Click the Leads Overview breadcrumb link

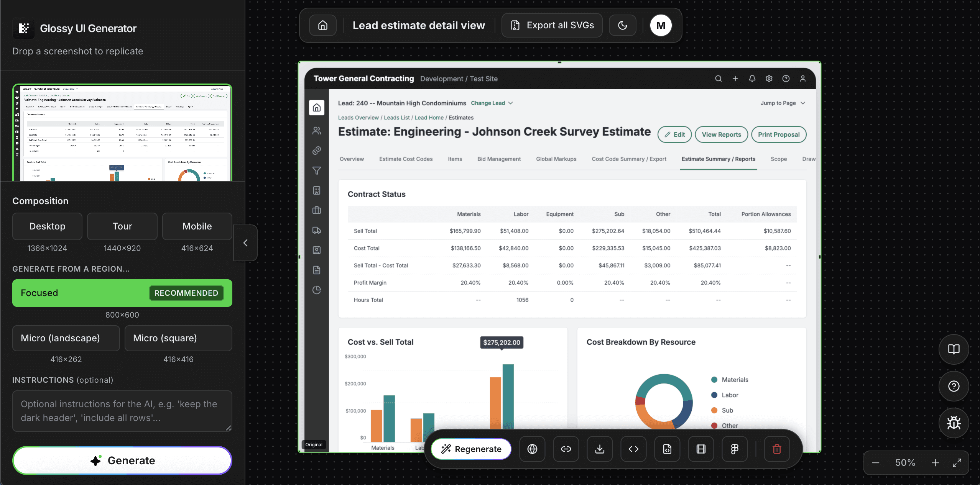(x=358, y=118)
